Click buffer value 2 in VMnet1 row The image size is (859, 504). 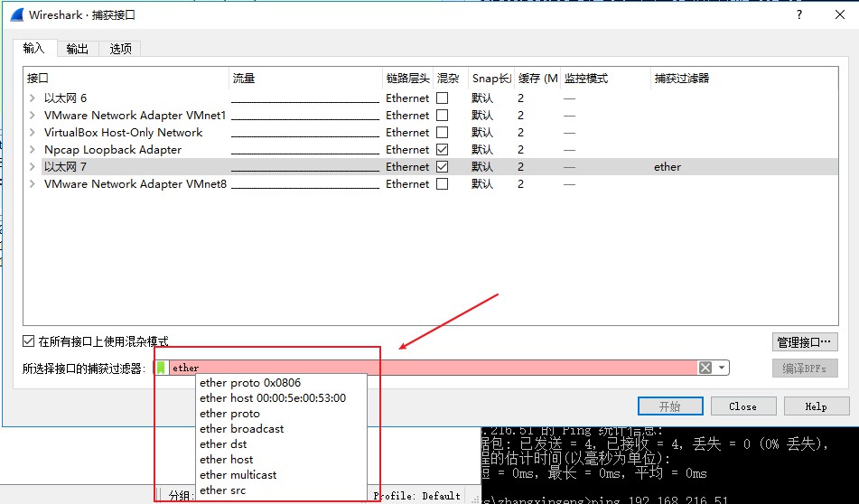[x=520, y=115]
